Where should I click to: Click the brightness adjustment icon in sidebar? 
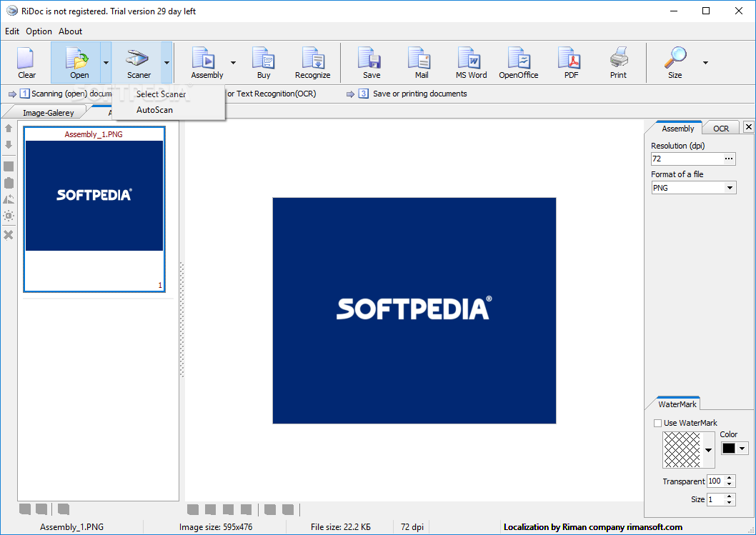tap(9, 216)
